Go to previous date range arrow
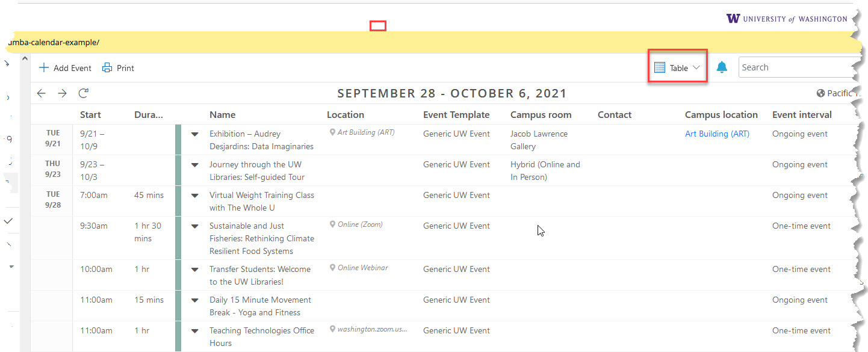The image size is (868, 352). (41, 93)
